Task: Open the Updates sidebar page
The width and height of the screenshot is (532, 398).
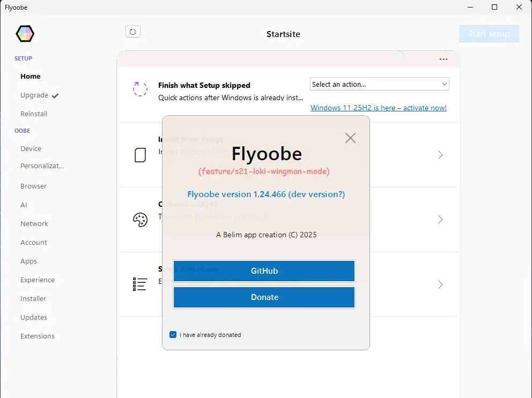Action: click(34, 318)
